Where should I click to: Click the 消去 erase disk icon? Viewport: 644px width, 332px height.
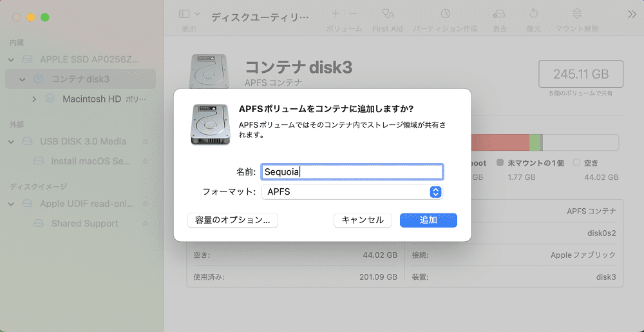pos(499,14)
